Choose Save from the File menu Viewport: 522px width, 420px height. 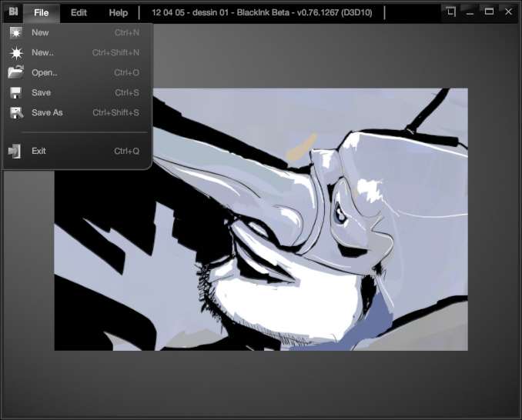pyautogui.click(x=77, y=92)
